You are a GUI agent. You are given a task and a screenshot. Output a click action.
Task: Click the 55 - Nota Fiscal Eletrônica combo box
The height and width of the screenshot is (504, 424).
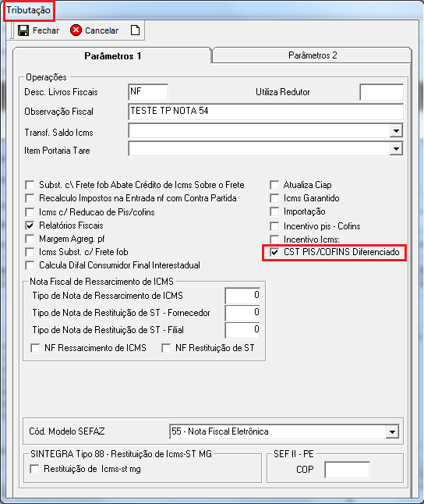[284, 431]
